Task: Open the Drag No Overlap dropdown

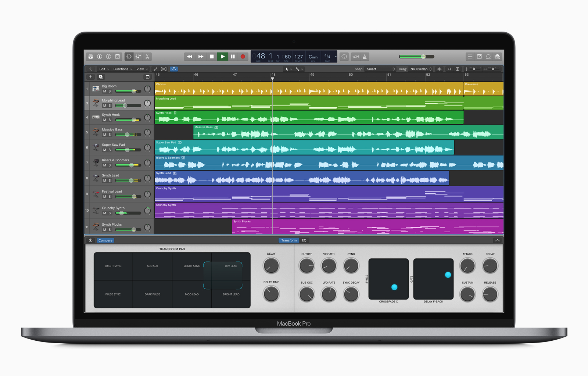Action: [x=420, y=69]
